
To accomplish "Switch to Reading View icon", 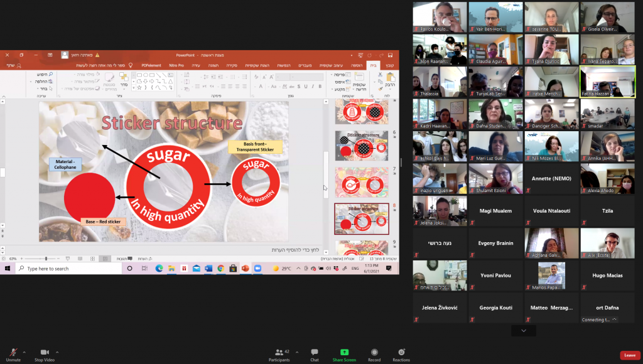I will [80, 259].
